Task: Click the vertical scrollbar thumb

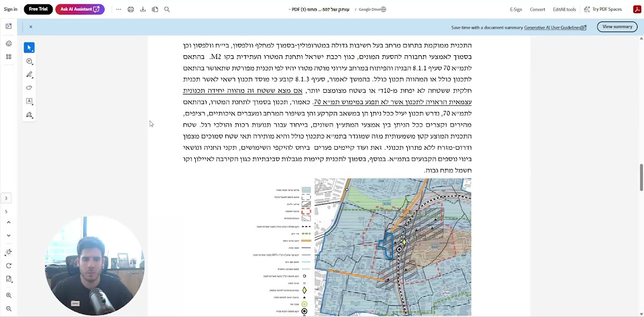Action: [641, 177]
